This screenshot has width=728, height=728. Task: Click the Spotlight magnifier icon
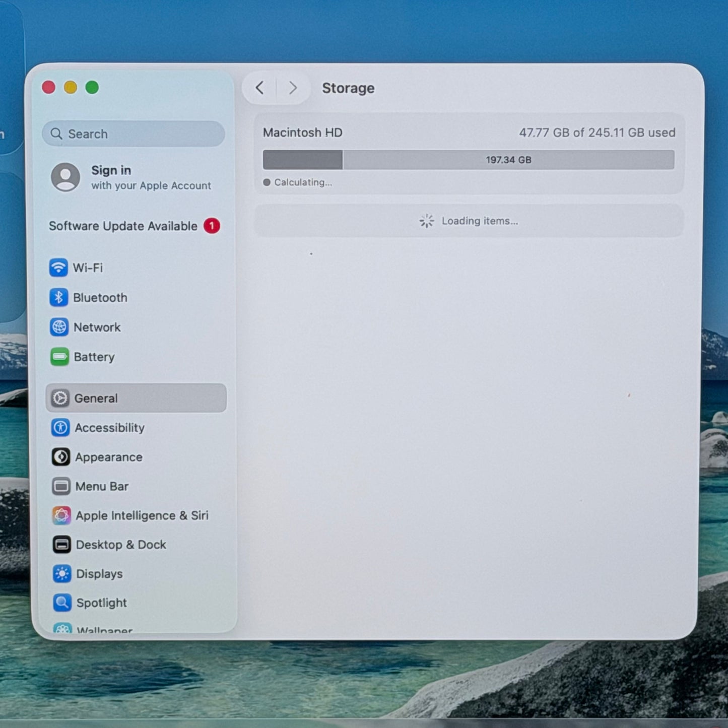(x=62, y=603)
